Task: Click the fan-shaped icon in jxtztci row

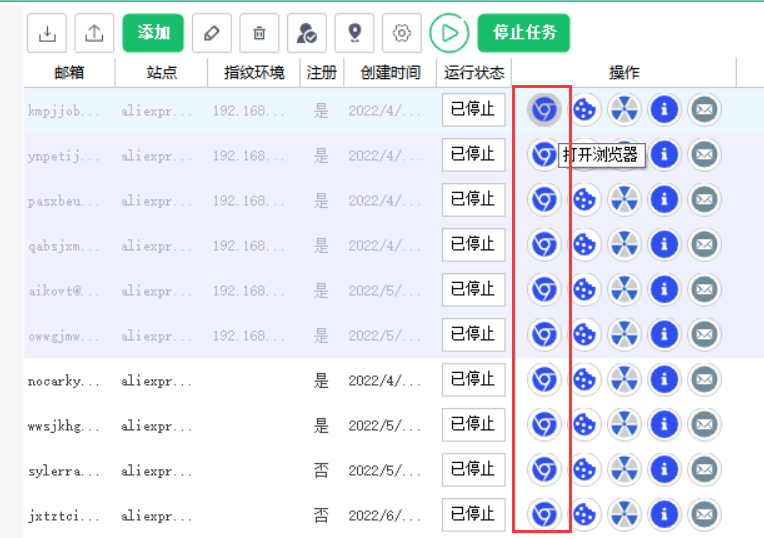Action: (x=624, y=514)
